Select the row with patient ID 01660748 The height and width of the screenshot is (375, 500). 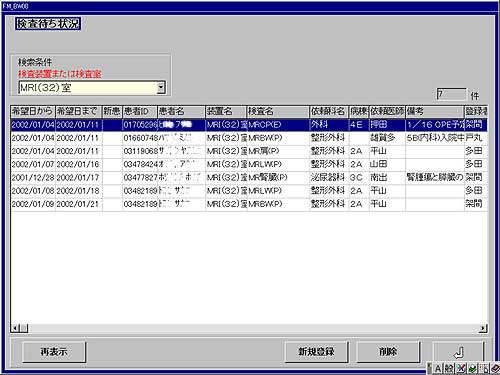[249, 138]
